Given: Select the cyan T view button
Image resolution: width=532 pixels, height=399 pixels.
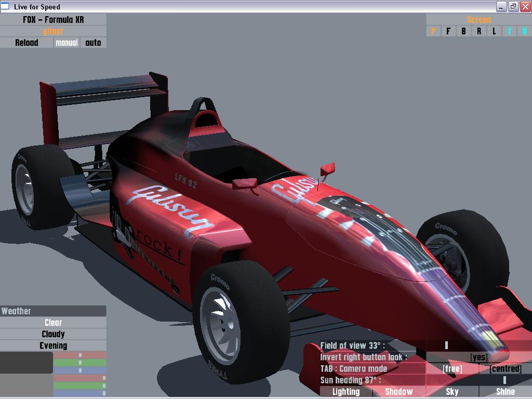Looking at the screenshot, I should [509, 31].
